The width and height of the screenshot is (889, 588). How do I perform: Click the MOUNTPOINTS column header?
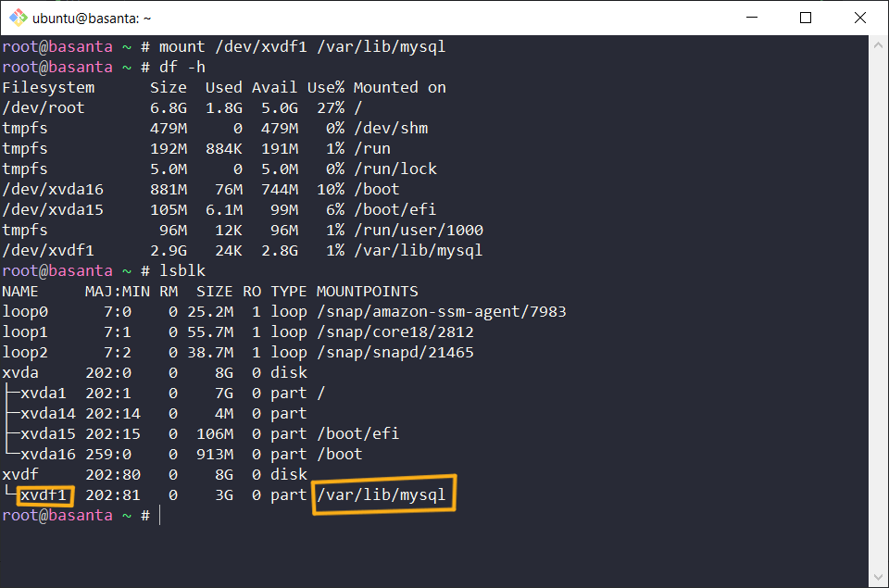tap(367, 291)
